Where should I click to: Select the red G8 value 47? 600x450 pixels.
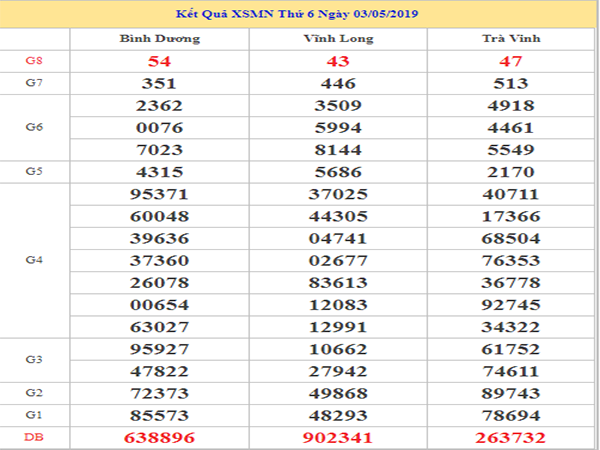(x=511, y=61)
